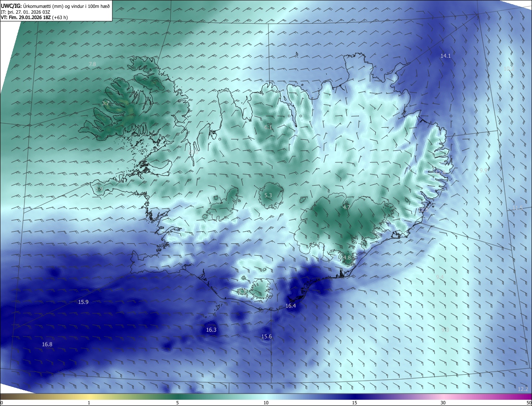
Task: Click the 5.3 value on Hofsjökull glacier
Action: [268, 195]
